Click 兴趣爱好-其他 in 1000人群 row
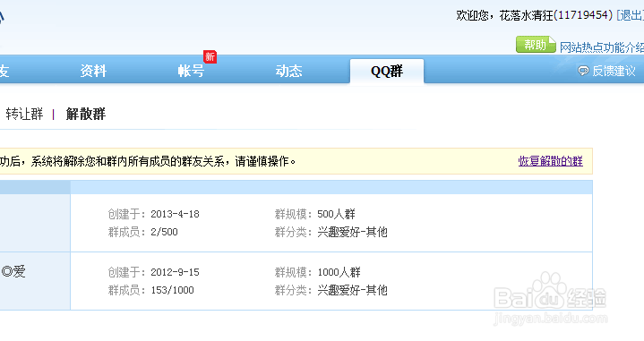644x341 pixels. point(352,291)
